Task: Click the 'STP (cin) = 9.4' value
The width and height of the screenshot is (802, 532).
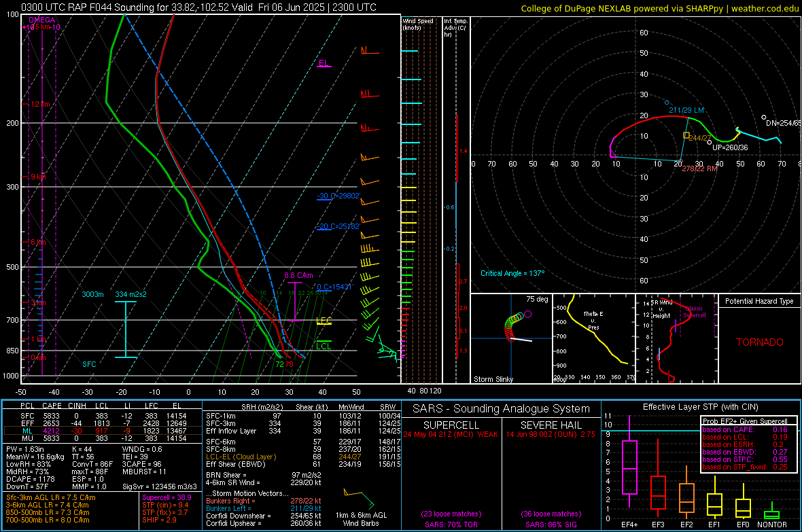Action: [x=165, y=505]
